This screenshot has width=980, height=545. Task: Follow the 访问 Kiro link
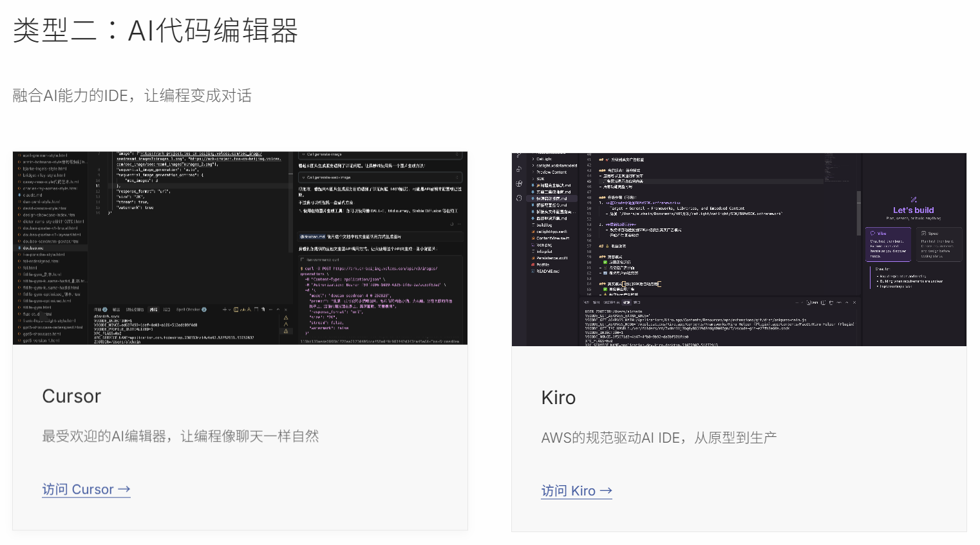pyautogui.click(x=576, y=491)
